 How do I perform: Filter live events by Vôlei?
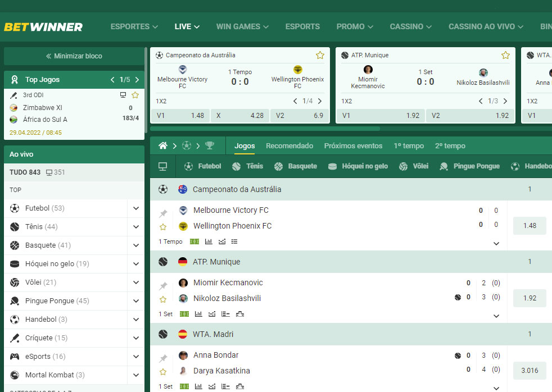414,166
